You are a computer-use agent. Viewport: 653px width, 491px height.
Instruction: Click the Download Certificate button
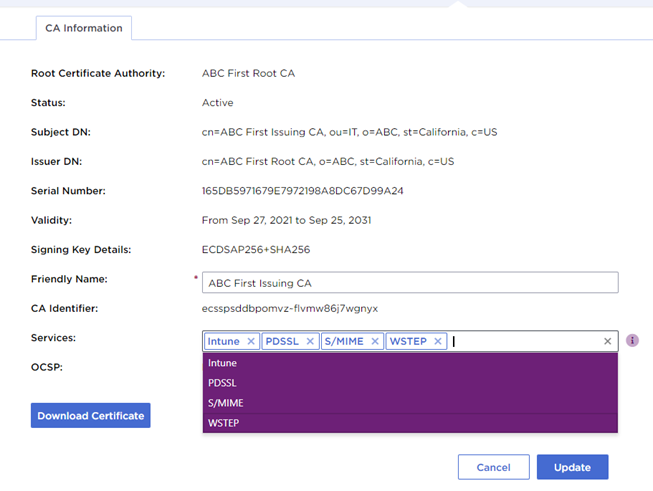click(91, 415)
